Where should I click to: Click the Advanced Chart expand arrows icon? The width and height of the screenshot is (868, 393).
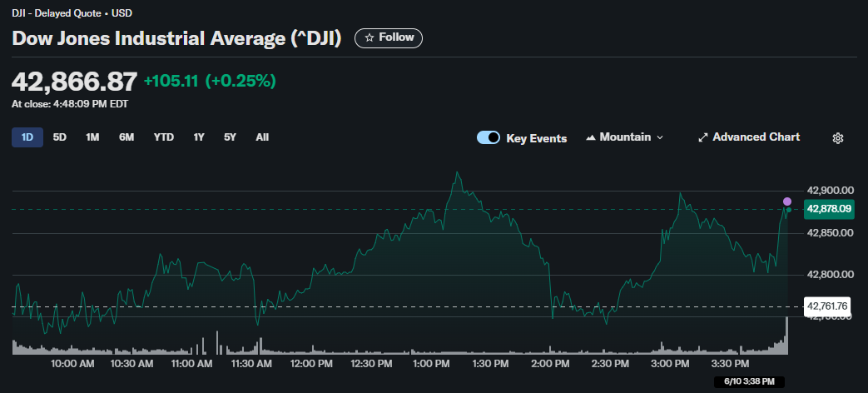coord(703,137)
